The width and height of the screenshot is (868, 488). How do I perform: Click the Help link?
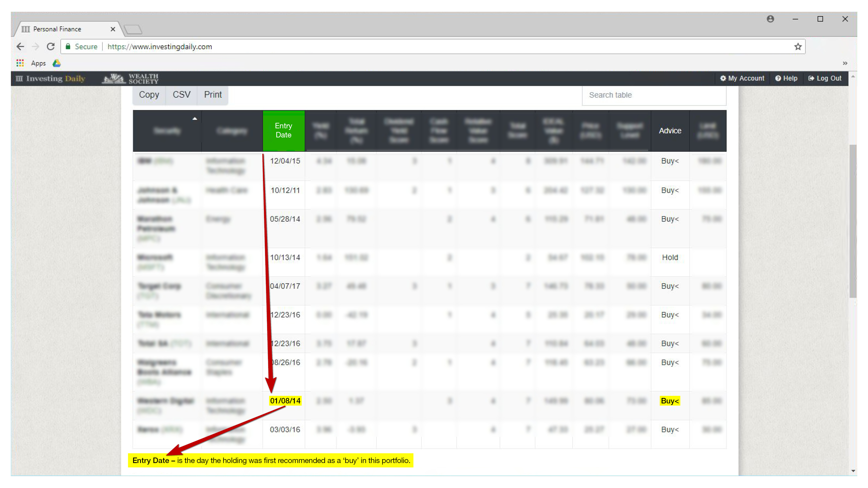(x=786, y=79)
